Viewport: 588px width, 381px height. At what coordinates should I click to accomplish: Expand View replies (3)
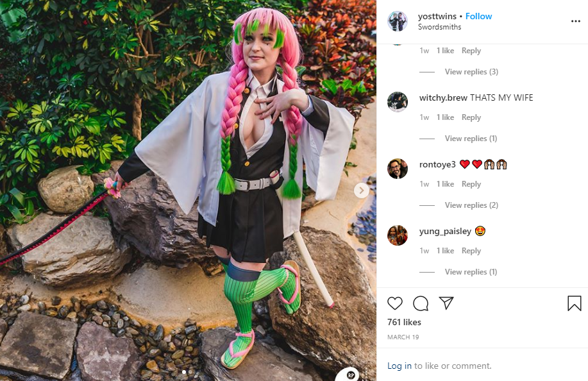click(x=471, y=72)
